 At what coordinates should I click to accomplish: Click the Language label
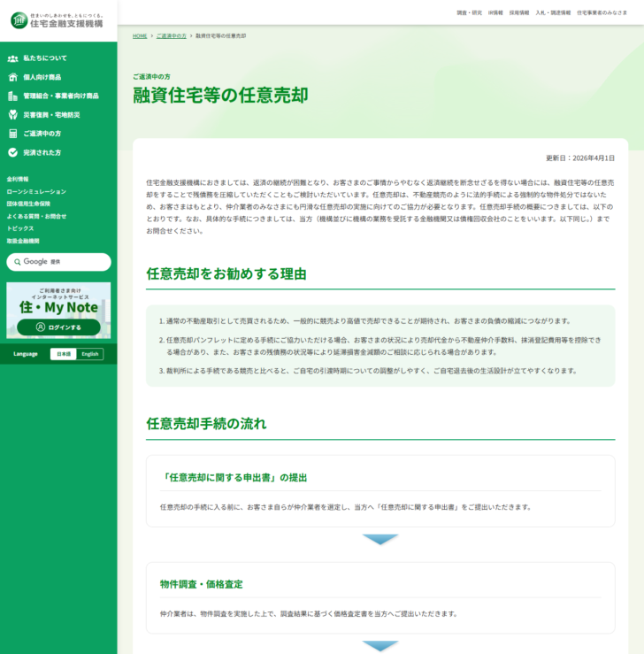[26, 354]
